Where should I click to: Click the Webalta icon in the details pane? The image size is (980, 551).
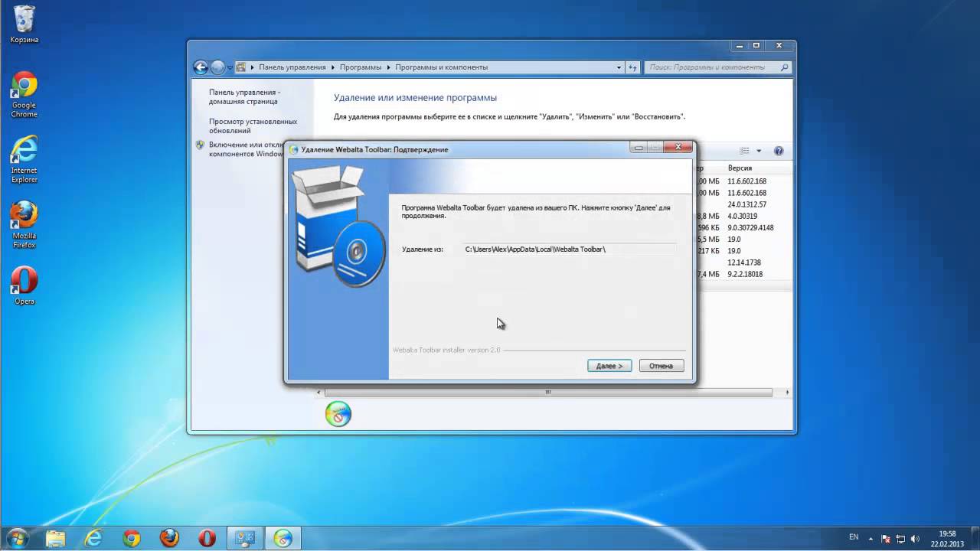tap(338, 414)
